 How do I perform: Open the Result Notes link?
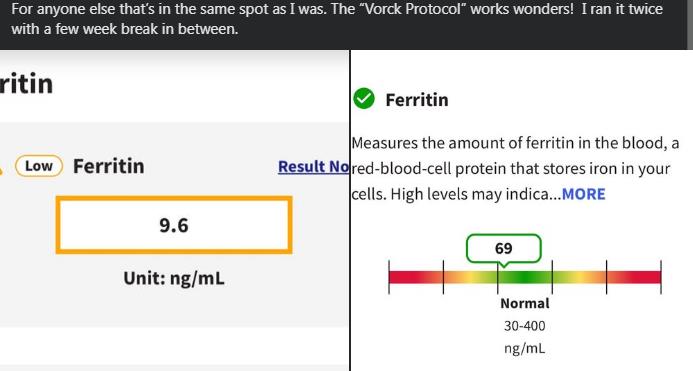(313, 167)
